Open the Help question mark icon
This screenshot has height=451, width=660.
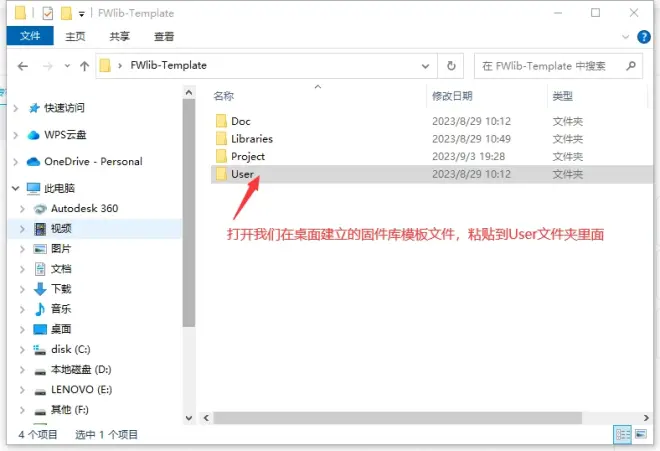pyautogui.click(x=644, y=37)
